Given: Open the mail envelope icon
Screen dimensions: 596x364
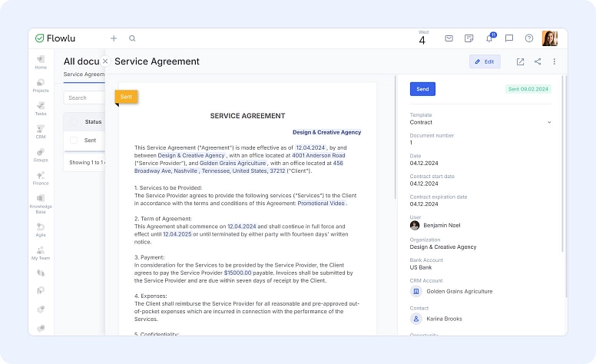Looking at the screenshot, I should 449,38.
